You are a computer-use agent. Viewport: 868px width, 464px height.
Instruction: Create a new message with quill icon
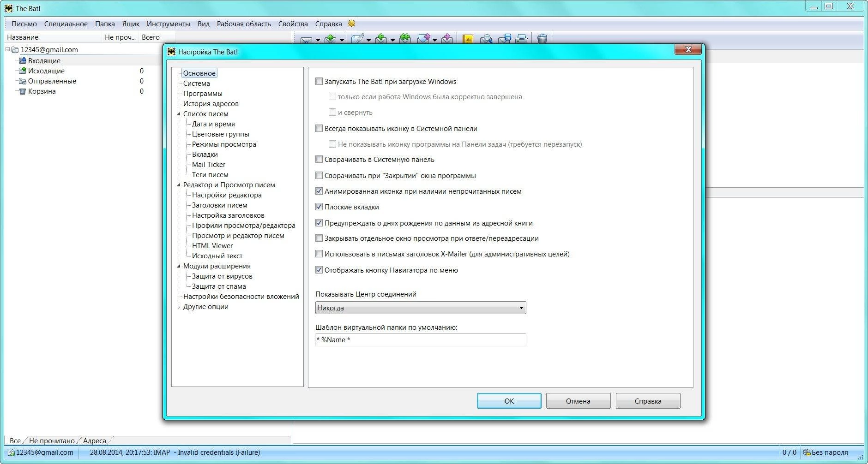357,39
